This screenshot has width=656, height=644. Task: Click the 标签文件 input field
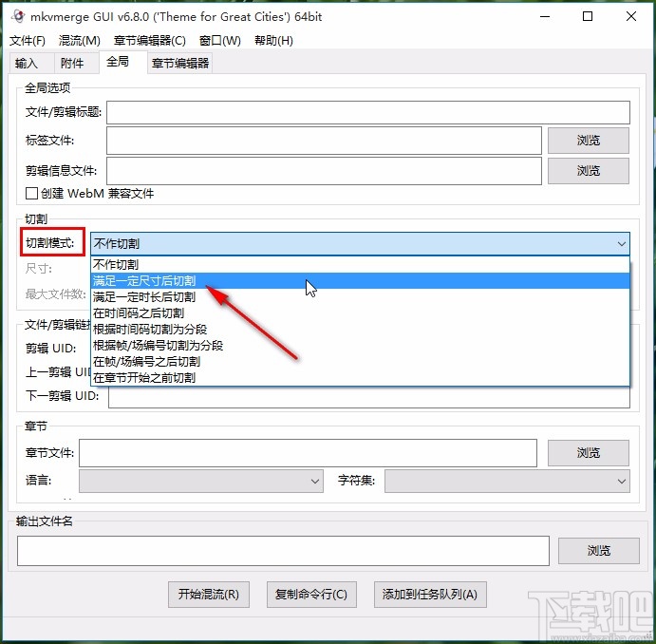click(x=325, y=141)
